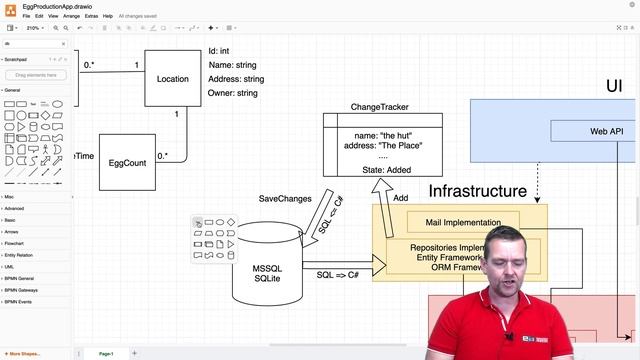640x360 pixels.
Task: Switch to the Page-1 tab
Action: point(106,354)
